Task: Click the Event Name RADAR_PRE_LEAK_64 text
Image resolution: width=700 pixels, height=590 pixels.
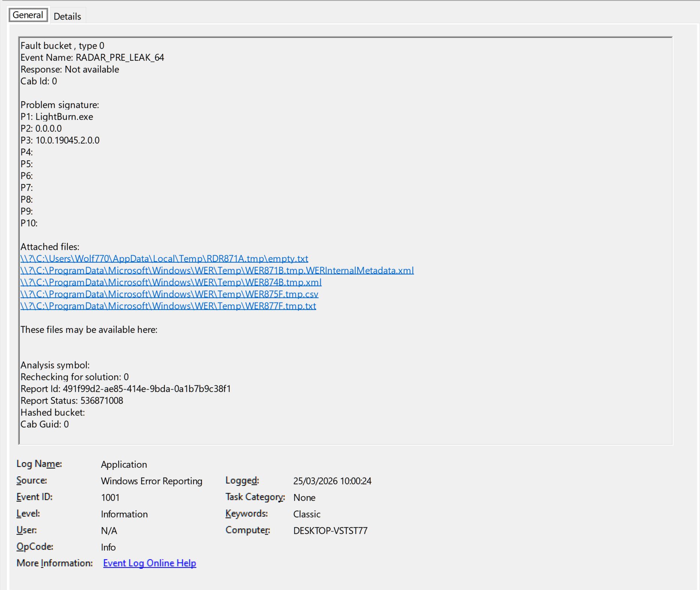Action: pyautogui.click(x=120, y=58)
